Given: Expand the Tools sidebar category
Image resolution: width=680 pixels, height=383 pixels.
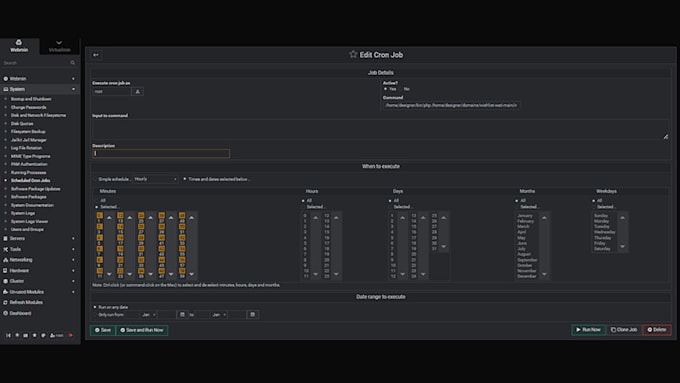Looking at the screenshot, I should click(x=40, y=249).
